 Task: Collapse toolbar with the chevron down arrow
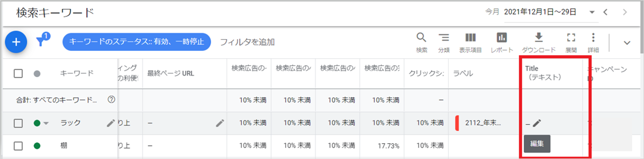click(x=627, y=43)
